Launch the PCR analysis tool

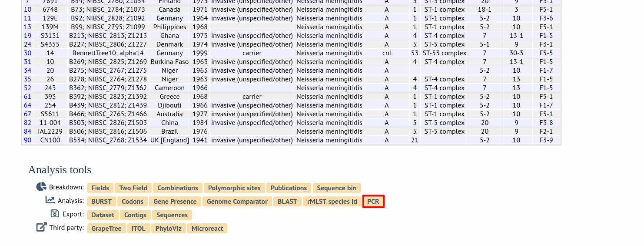373,202
